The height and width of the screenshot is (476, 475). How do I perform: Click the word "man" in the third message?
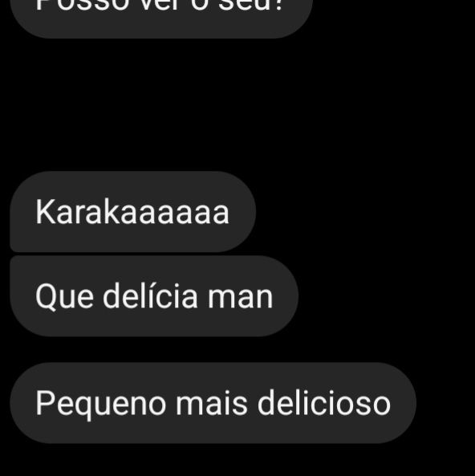pyautogui.click(x=240, y=298)
